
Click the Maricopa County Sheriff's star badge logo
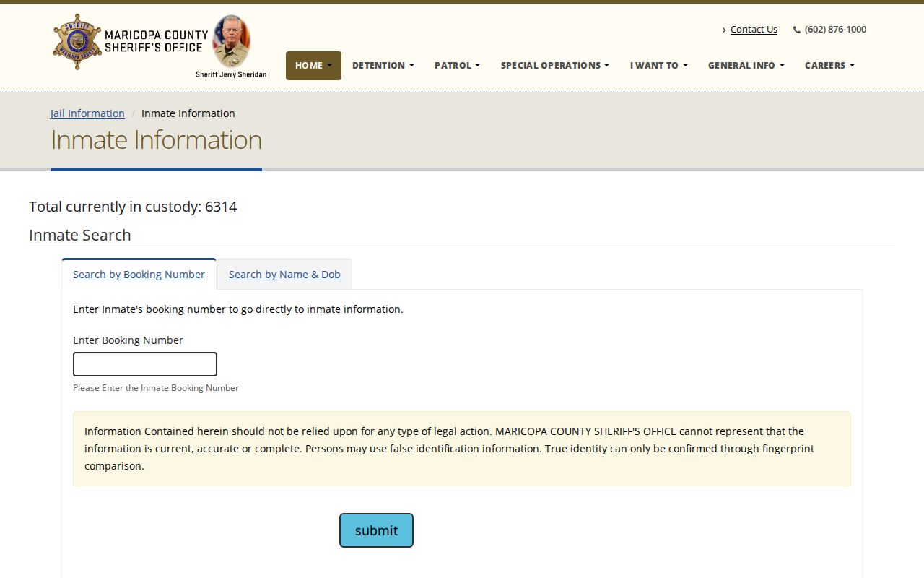(x=77, y=41)
